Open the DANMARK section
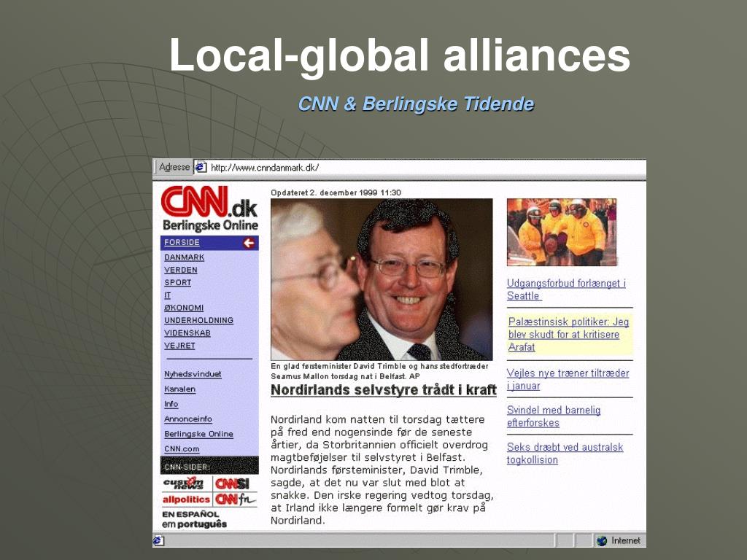This screenshot has width=747, height=560. pos(184,257)
